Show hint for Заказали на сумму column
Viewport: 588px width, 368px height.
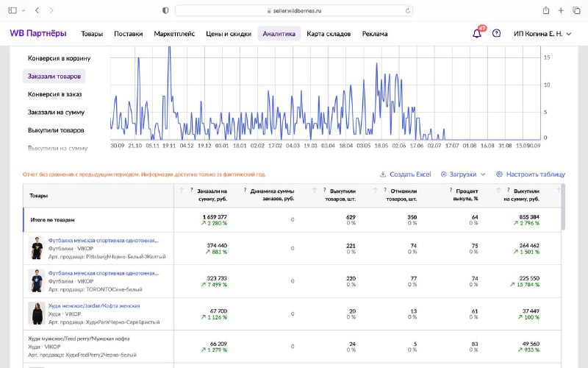tap(192, 191)
